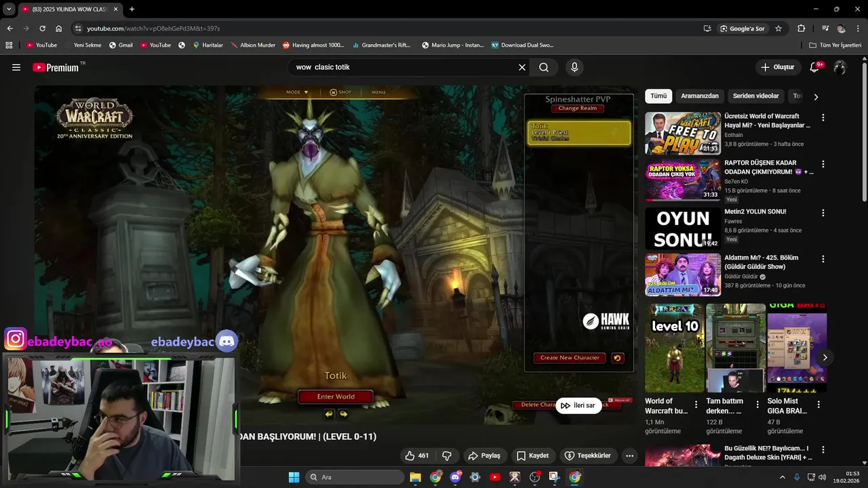Open the level 10 Warcraft short thumbnail
Viewport: 868px width, 488px height.
[675, 348]
